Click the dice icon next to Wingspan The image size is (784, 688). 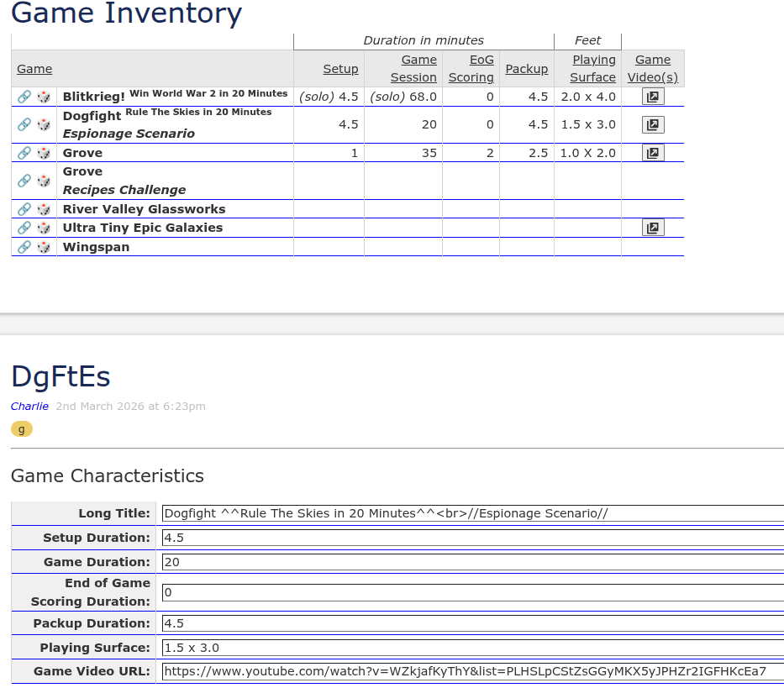pos(44,247)
